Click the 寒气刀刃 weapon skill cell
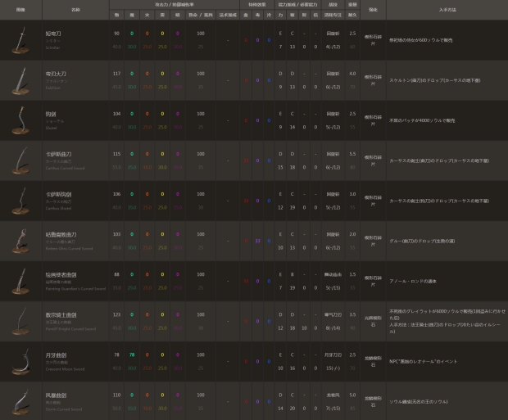Image resolution: width=508 pixels, height=420 pixels. (332, 314)
